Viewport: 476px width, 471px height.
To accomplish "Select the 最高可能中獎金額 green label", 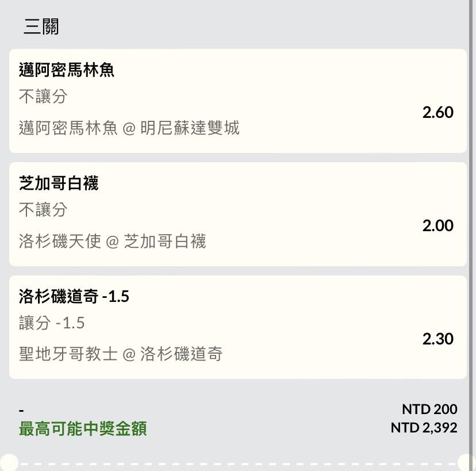I will click(83, 428).
